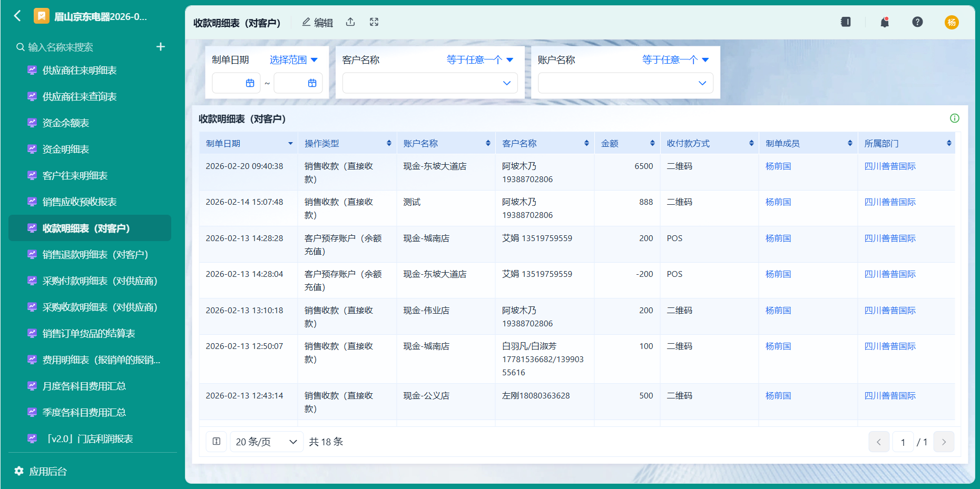Click 共 18 条 total count text
This screenshot has width=980, height=489.
[326, 442]
